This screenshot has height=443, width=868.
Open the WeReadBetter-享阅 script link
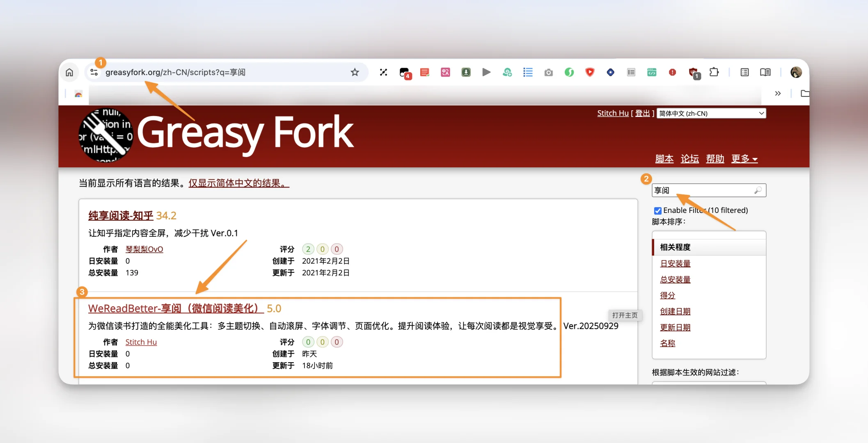174,308
